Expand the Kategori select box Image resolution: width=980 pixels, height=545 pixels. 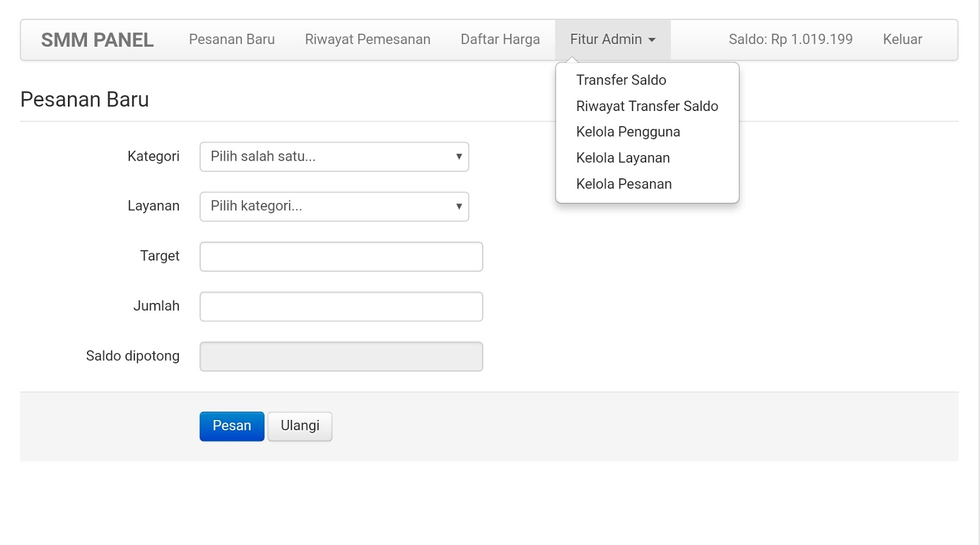[x=334, y=157]
